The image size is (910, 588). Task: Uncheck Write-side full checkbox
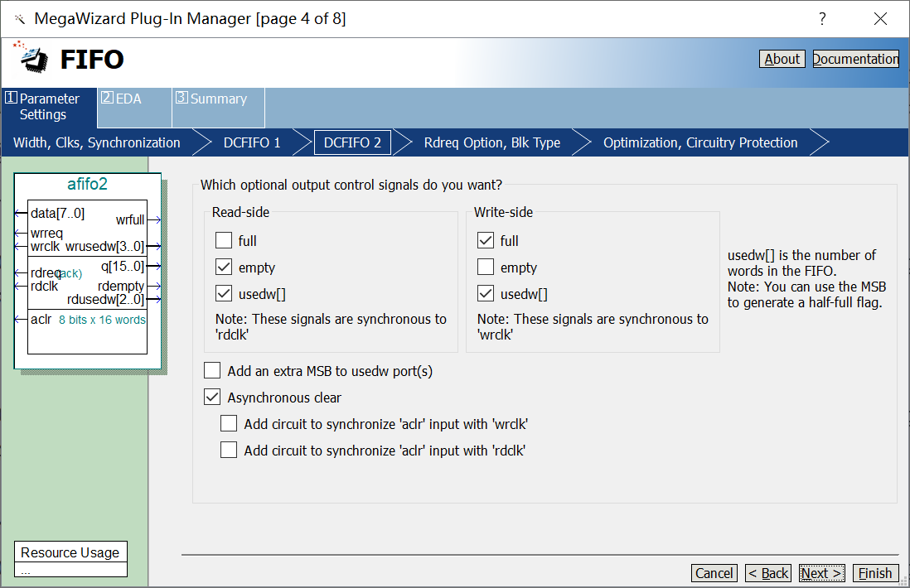tap(486, 240)
